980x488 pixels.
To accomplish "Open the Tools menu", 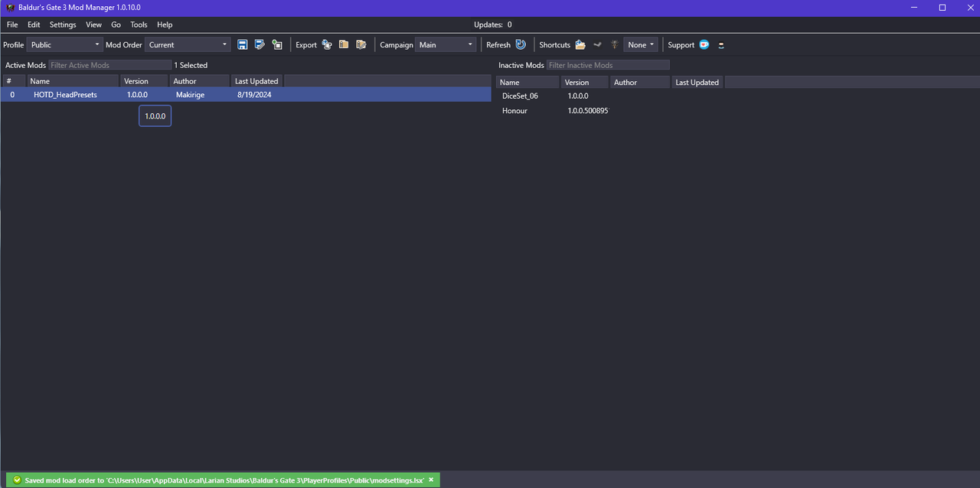I will tap(139, 24).
